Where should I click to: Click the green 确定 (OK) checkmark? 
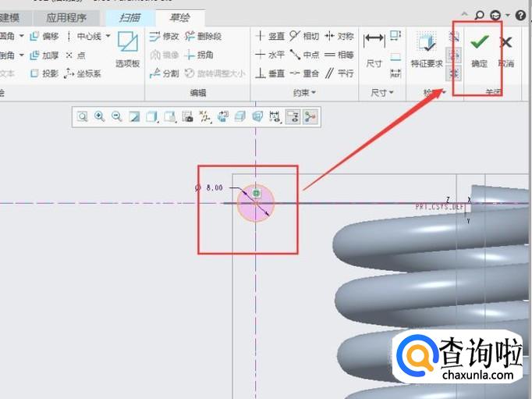(479, 45)
